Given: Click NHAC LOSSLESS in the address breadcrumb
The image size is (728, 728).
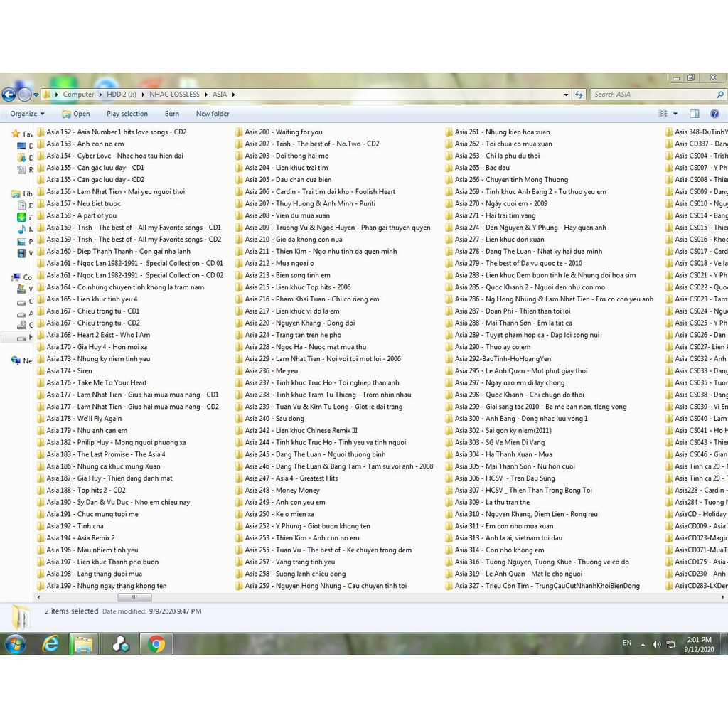Looking at the screenshot, I should coord(174,95).
